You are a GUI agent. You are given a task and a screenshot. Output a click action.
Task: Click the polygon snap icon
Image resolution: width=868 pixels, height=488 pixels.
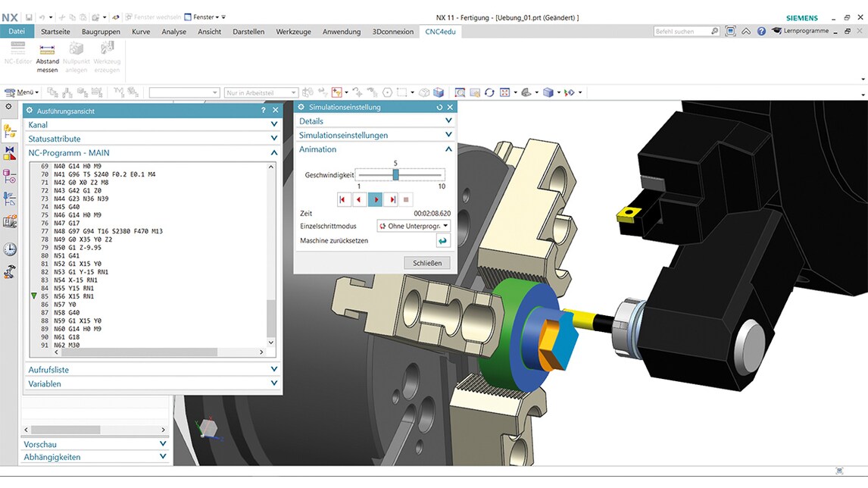(388, 92)
